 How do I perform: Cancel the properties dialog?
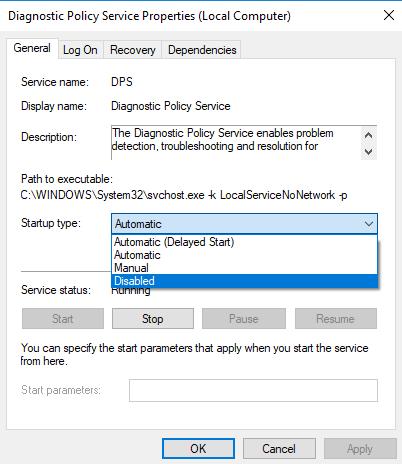click(279, 449)
